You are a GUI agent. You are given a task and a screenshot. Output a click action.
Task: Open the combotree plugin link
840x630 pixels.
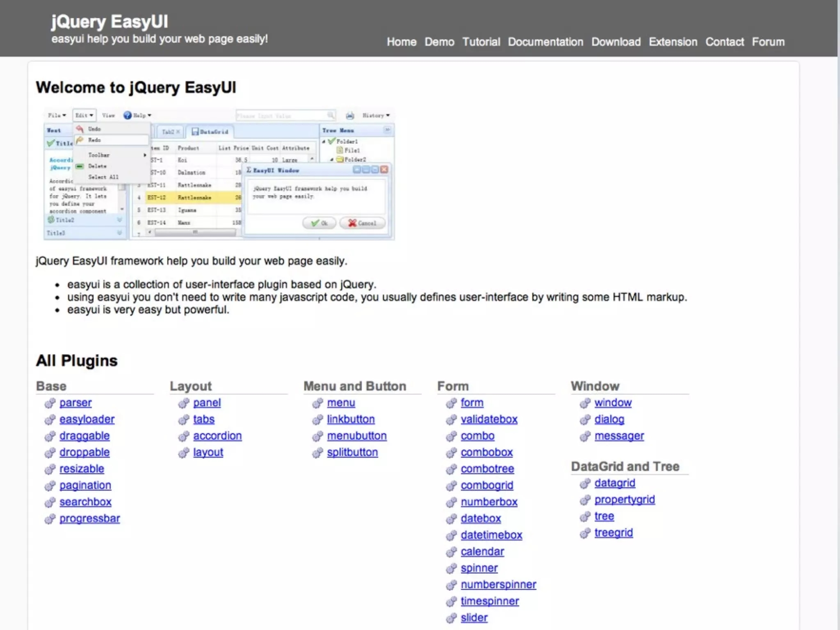(487, 469)
